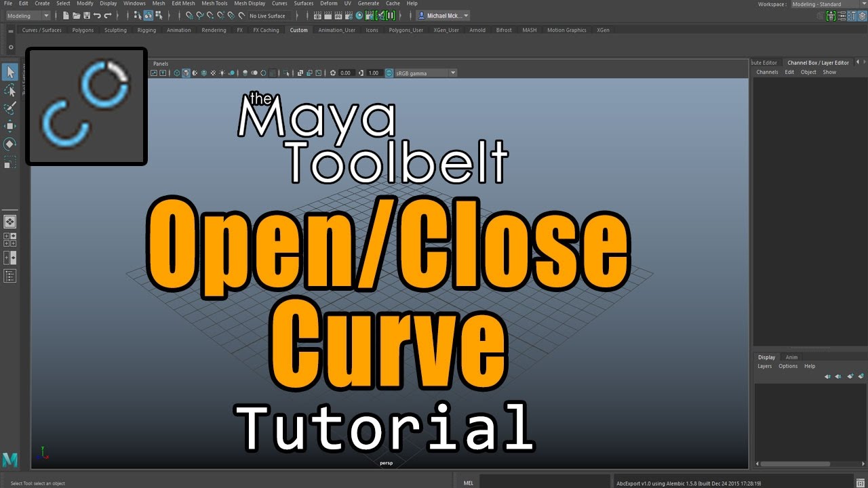Switch to the Motion Graphics shelf tab
Screen dimensions: 868x488
[x=567, y=30]
